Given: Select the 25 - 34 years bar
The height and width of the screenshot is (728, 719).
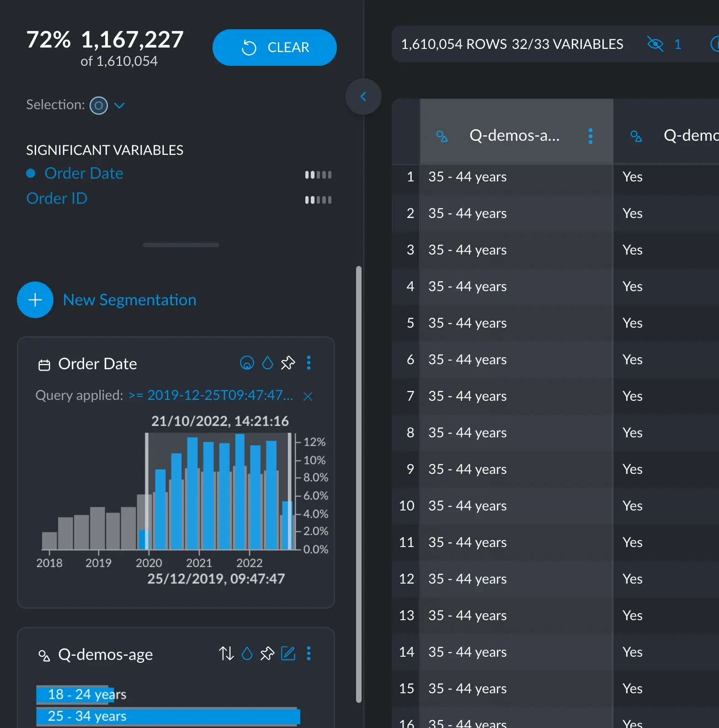Looking at the screenshot, I should (x=168, y=716).
